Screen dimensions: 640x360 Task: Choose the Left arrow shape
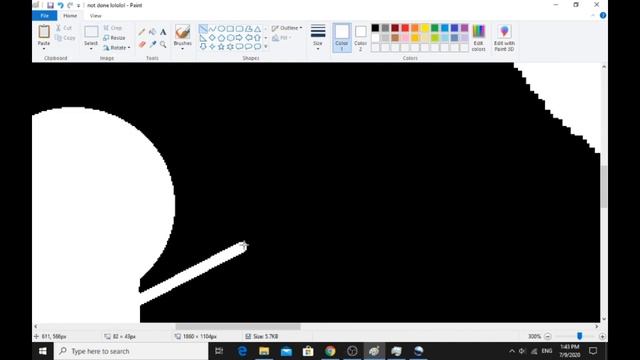(248, 38)
